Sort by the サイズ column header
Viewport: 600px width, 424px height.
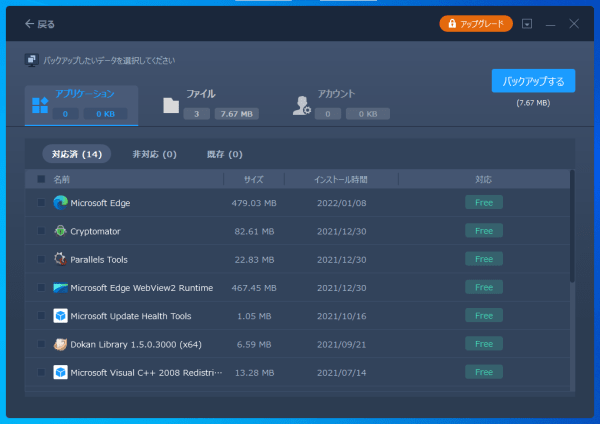[x=254, y=179]
